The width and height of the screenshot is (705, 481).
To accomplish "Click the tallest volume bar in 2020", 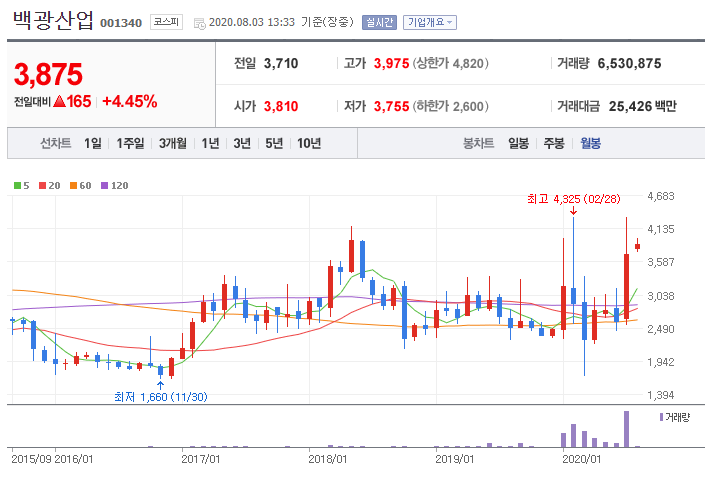I will (626, 429).
